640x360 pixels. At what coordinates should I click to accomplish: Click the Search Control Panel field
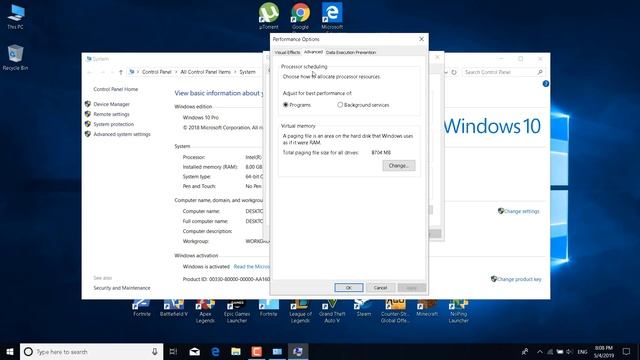tap(504, 72)
